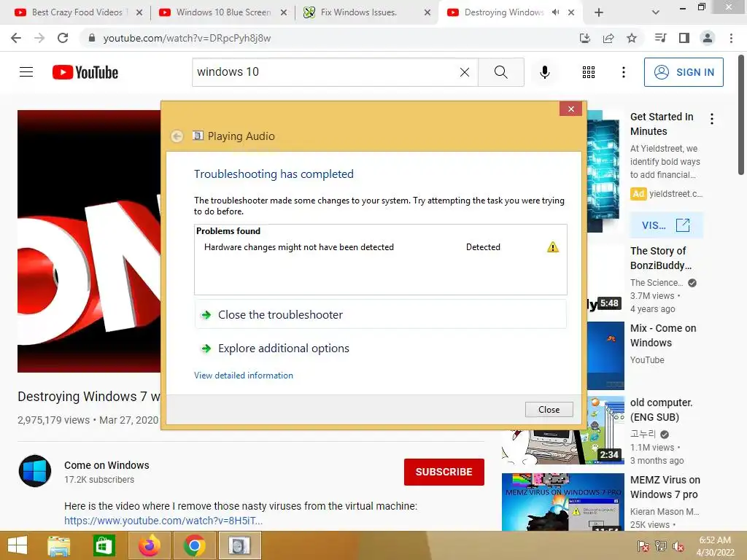The height and width of the screenshot is (560, 747).
Task: Share this page icon in address bar
Action: tap(608, 38)
